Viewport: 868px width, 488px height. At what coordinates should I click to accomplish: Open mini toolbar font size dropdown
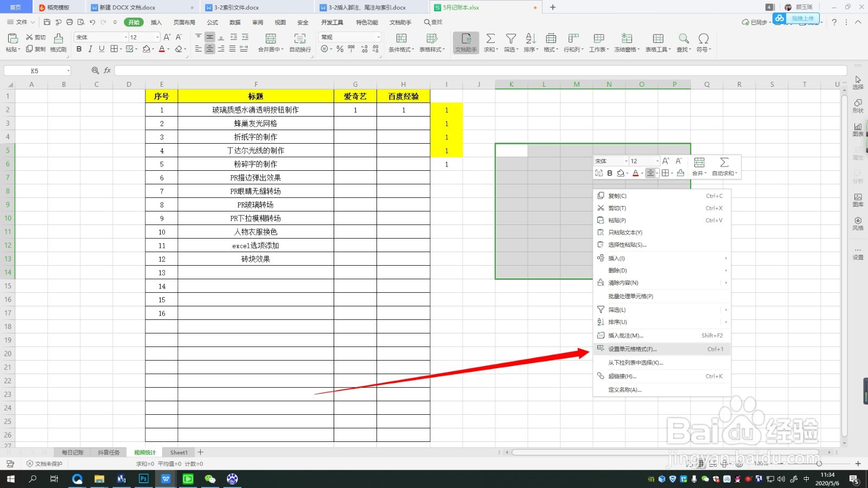pyautogui.click(x=657, y=161)
